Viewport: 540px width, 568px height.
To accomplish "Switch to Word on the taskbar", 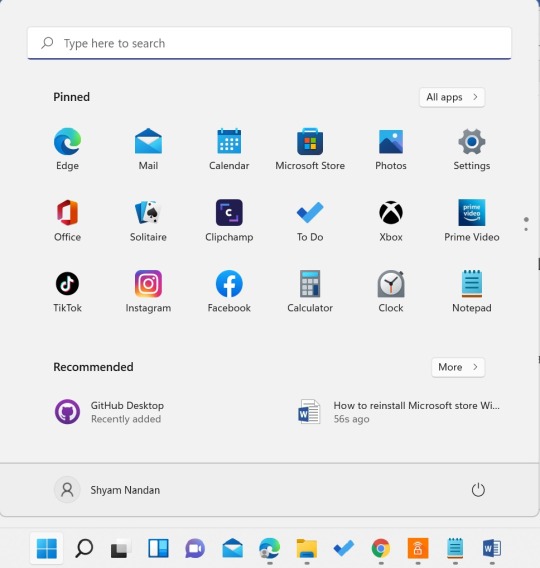I will tap(492, 548).
